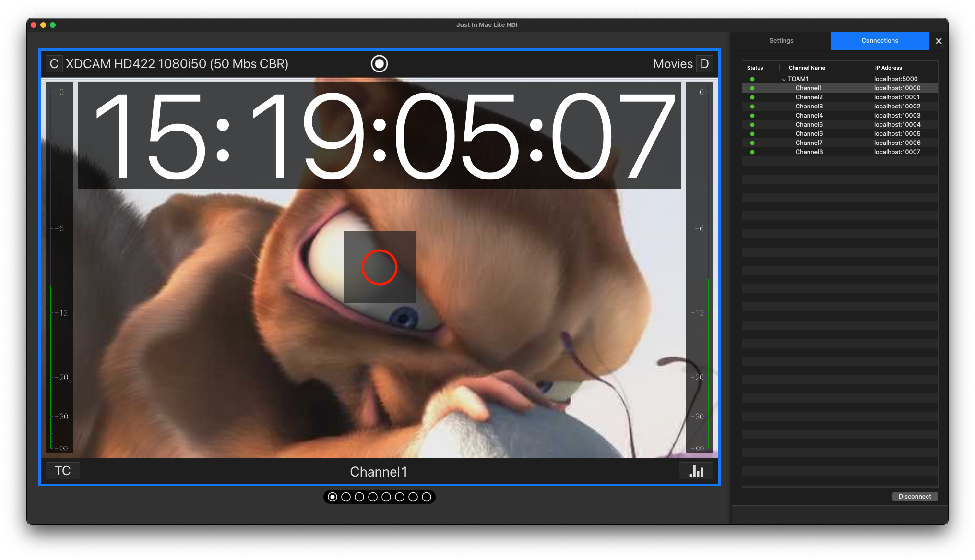Open the codec preset C button
975x560 pixels.
pos(54,64)
